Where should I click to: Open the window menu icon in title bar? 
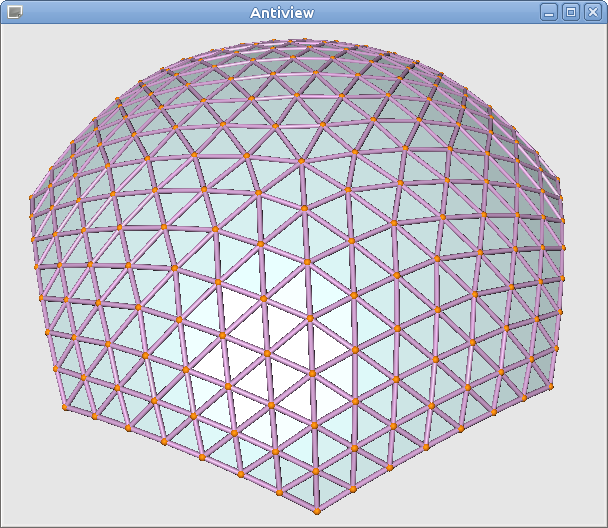tap(14, 12)
